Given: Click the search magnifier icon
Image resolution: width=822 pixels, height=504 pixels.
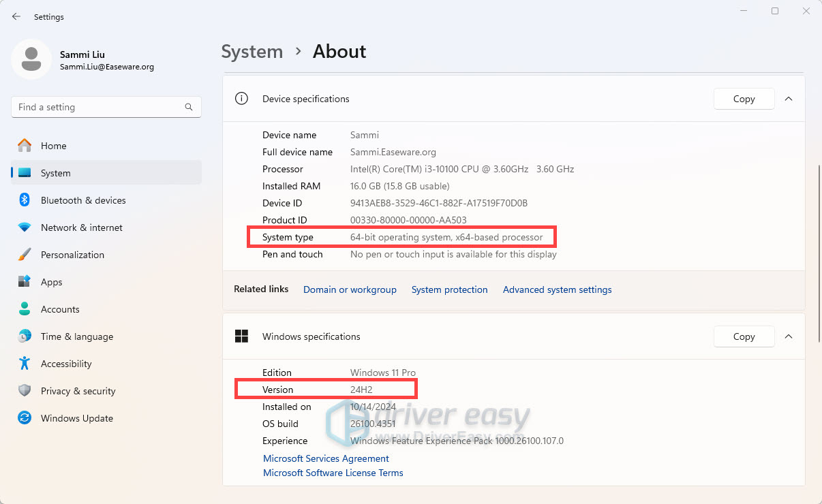Looking at the screenshot, I should (189, 107).
